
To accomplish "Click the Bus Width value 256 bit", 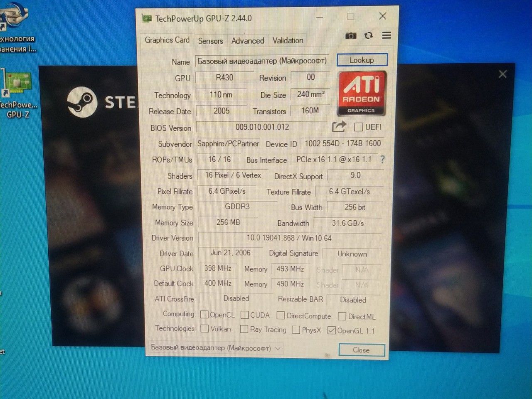I will coord(355,207).
